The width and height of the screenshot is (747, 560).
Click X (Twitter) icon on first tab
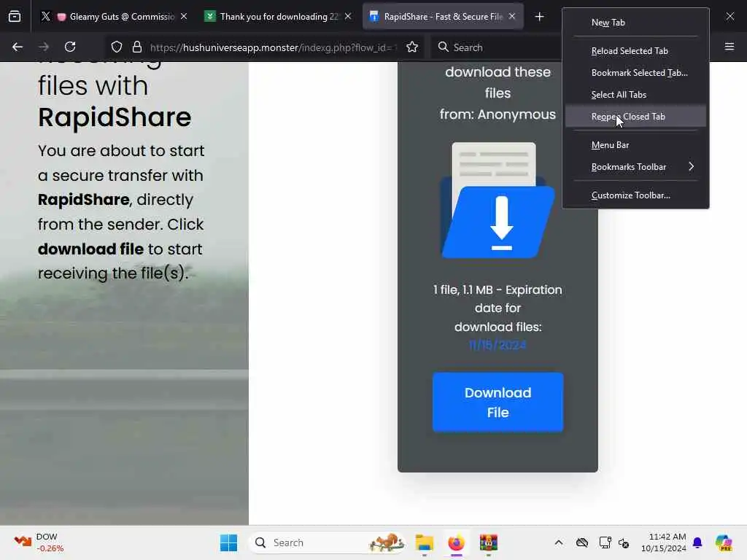point(46,17)
